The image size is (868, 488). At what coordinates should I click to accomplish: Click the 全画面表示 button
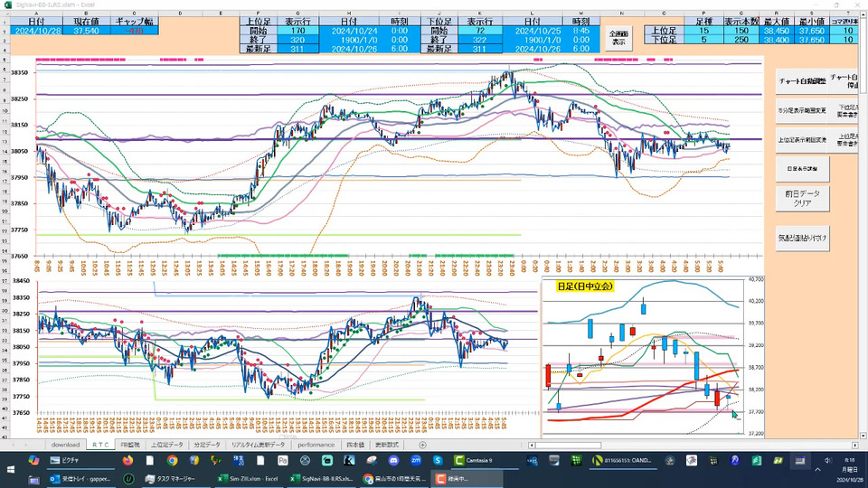[x=618, y=38]
